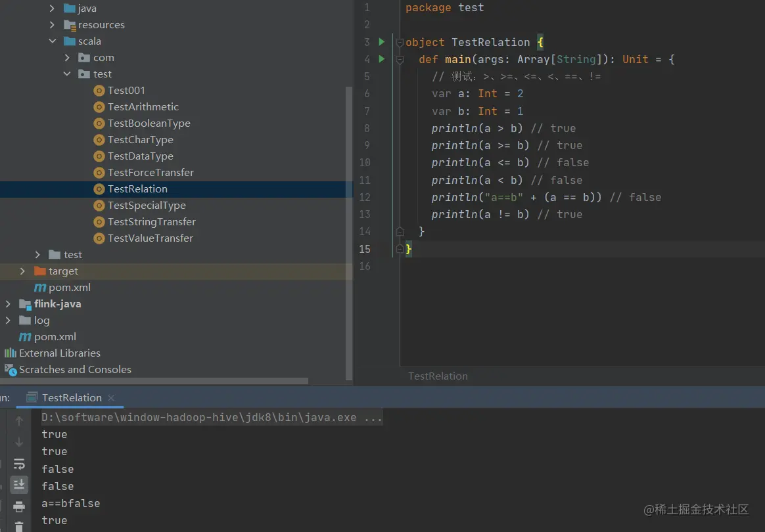Click 'a==bfalse' output line
The width and height of the screenshot is (765, 532).
[71, 504]
